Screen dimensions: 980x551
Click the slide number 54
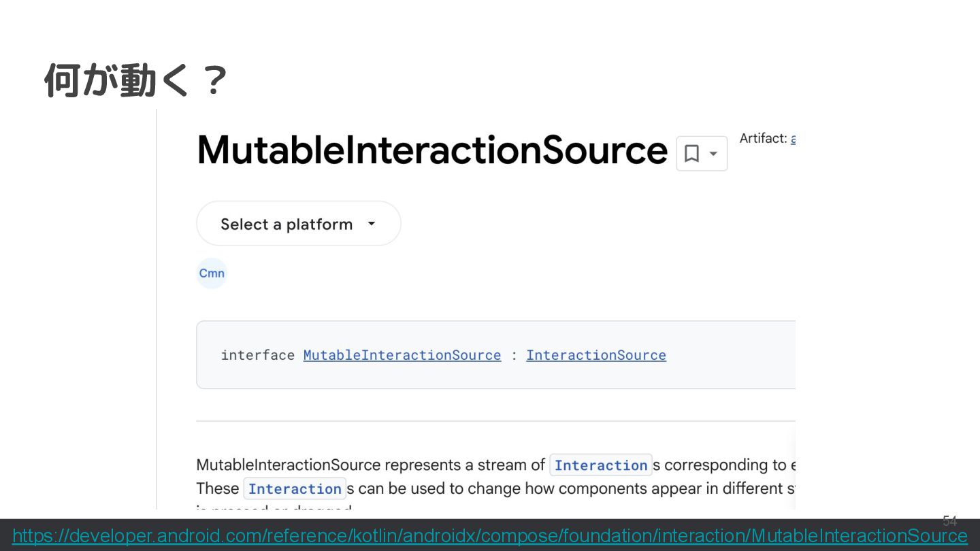click(949, 521)
